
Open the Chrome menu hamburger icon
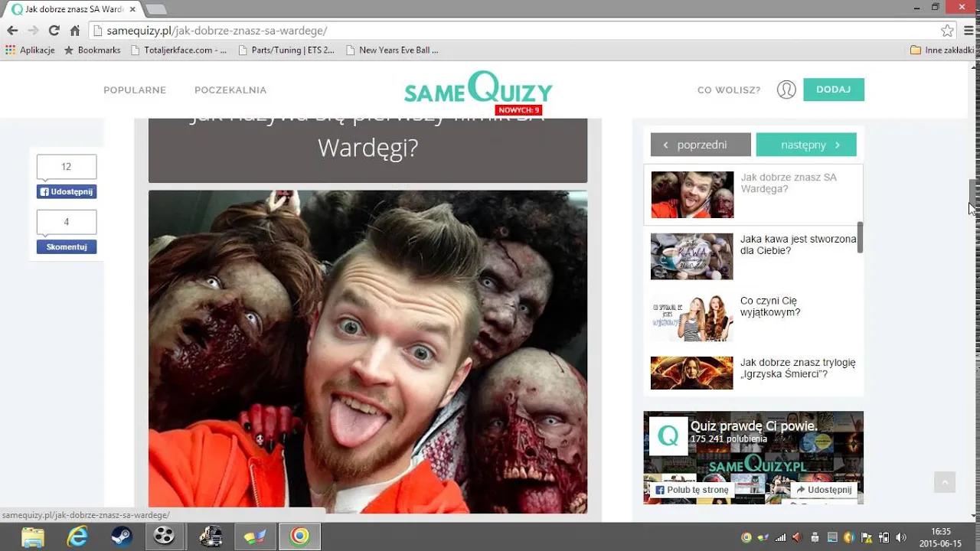pyautogui.click(x=969, y=31)
